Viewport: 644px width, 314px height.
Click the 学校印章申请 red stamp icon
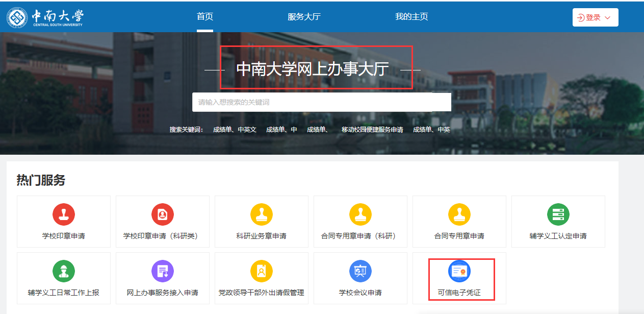point(64,214)
